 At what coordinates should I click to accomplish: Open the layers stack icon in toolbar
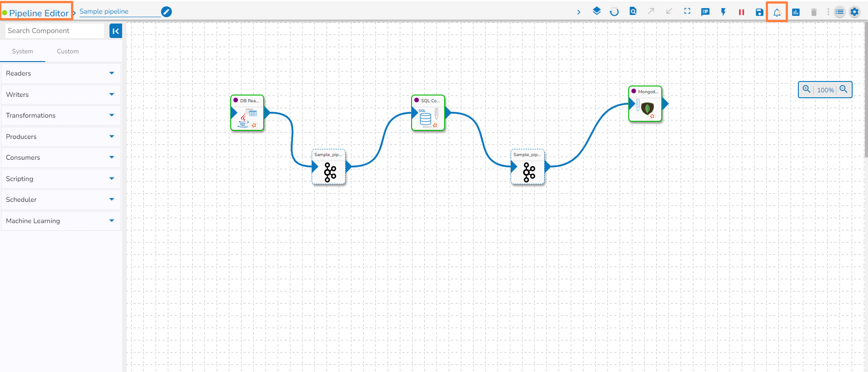[597, 11]
